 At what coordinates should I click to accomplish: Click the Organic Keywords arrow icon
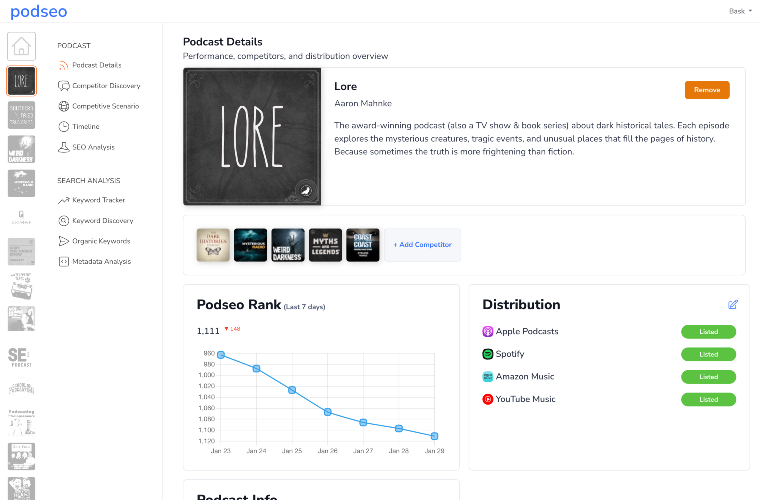click(63, 241)
